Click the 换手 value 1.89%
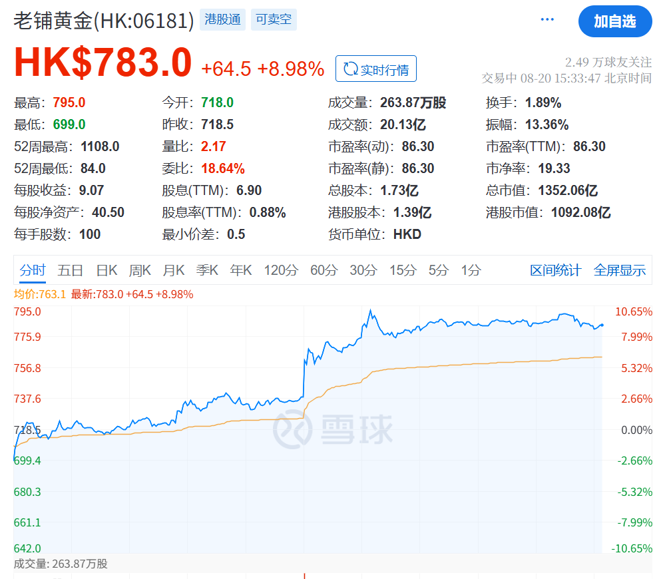The height and width of the screenshot is (579, 667). 543,103
